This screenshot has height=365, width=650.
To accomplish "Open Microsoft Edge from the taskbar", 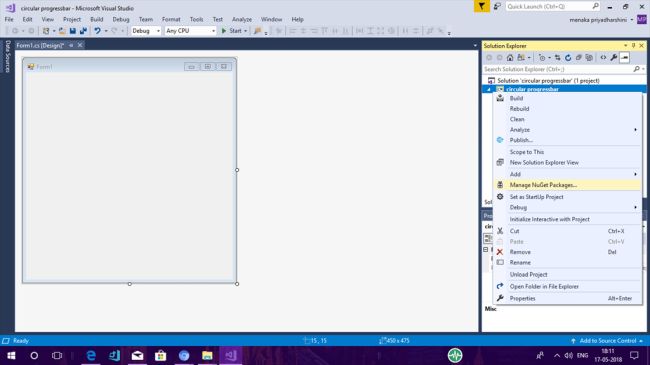I will pos(91,355).
